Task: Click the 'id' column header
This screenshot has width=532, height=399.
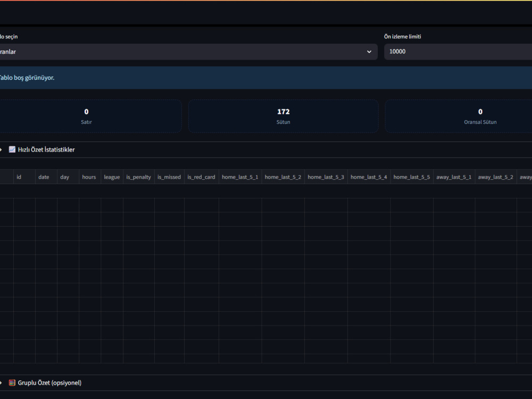Action: pos(24,177)
